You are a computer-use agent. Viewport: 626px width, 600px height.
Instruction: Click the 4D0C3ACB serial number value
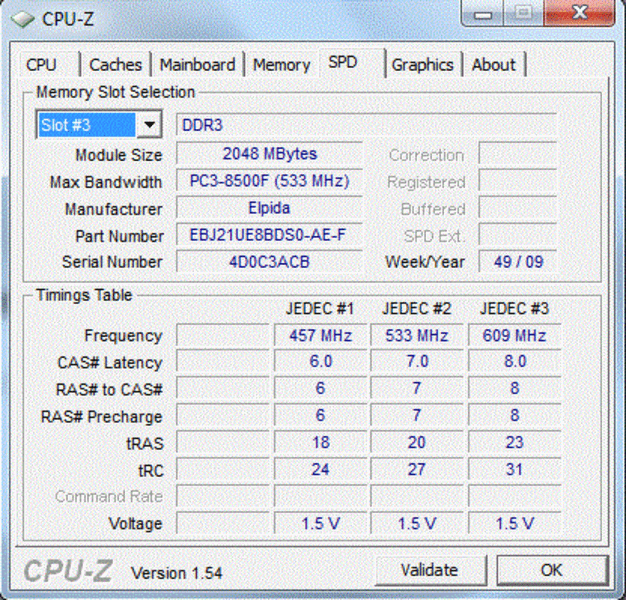click(269, 262)
